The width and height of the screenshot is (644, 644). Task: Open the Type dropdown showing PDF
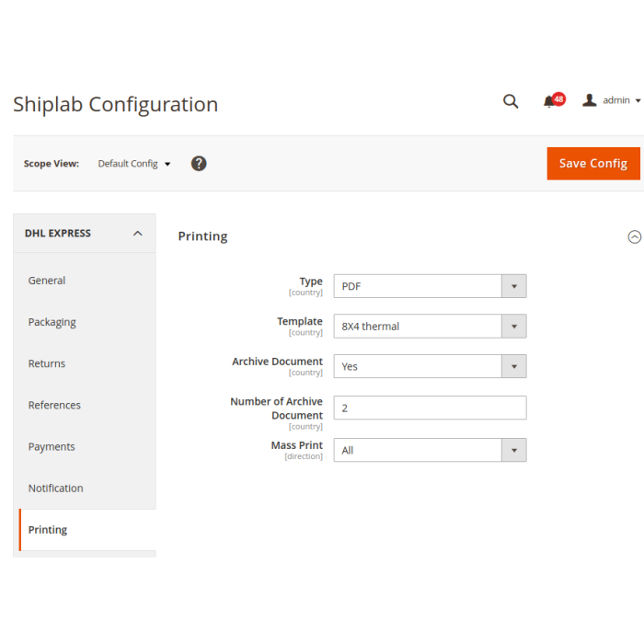(x=430, y=286)
